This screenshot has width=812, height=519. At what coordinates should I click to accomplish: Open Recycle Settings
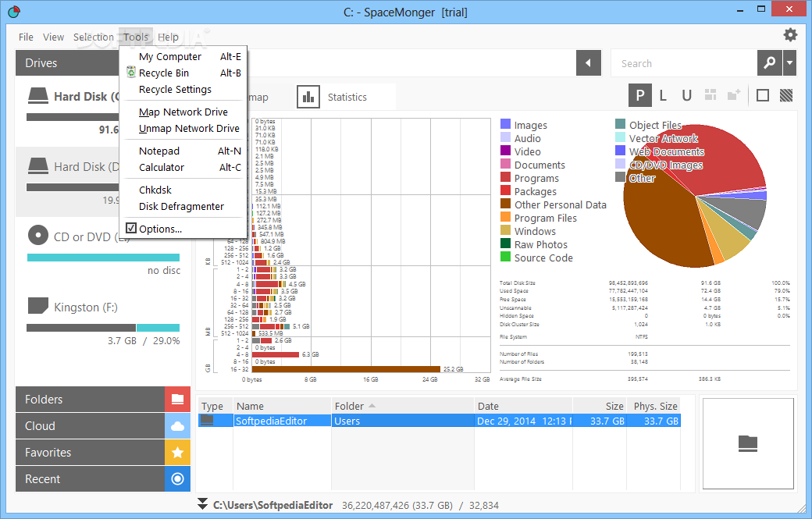(x=183, y=90)
